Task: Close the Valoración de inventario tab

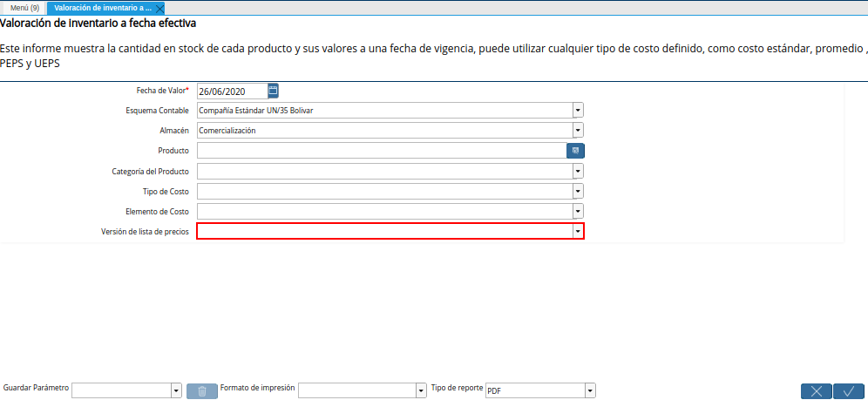Action: click(x=159, y=8)
